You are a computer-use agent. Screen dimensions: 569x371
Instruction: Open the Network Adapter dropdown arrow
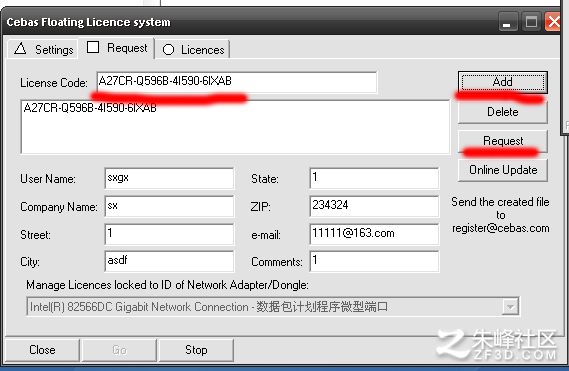[x=510, y=307]
